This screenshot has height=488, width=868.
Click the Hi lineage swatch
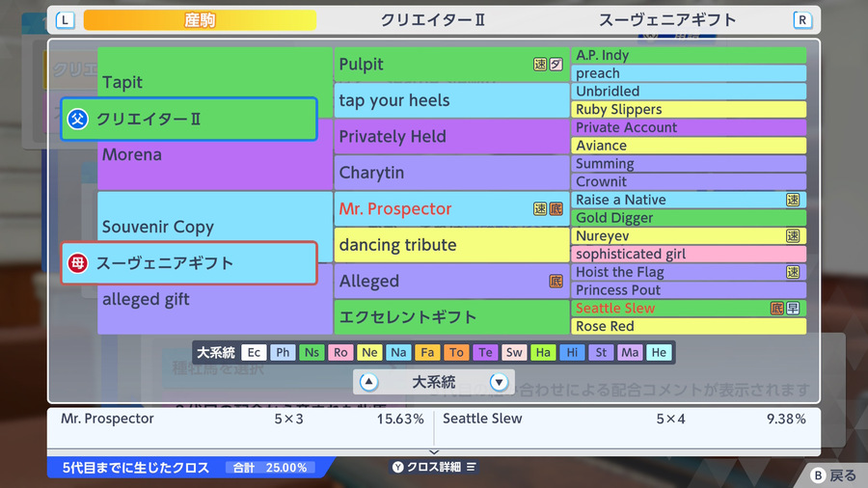(572, 352)
